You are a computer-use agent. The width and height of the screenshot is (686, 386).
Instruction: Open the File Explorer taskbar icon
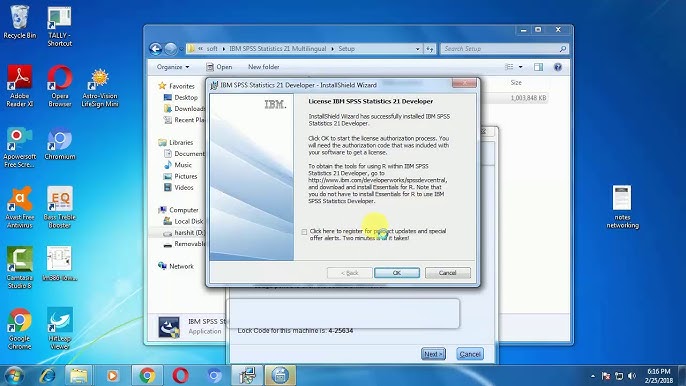[x=79, y=375]
